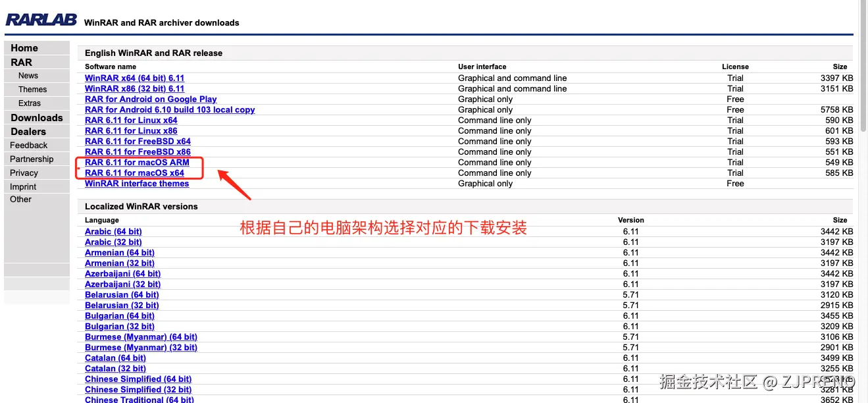The image size is (868, 403).
Task: Download RAR 6.11 for FreeBSD x64
Action: coord(138,142)
